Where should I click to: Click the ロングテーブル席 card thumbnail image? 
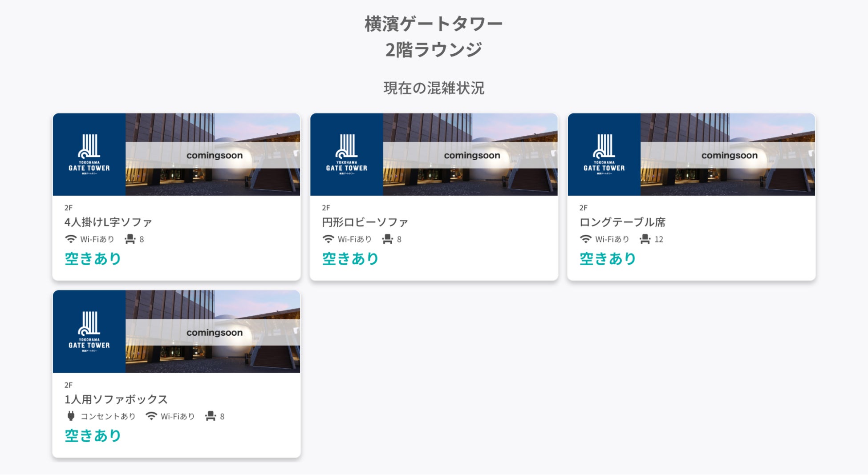point(727,154)
